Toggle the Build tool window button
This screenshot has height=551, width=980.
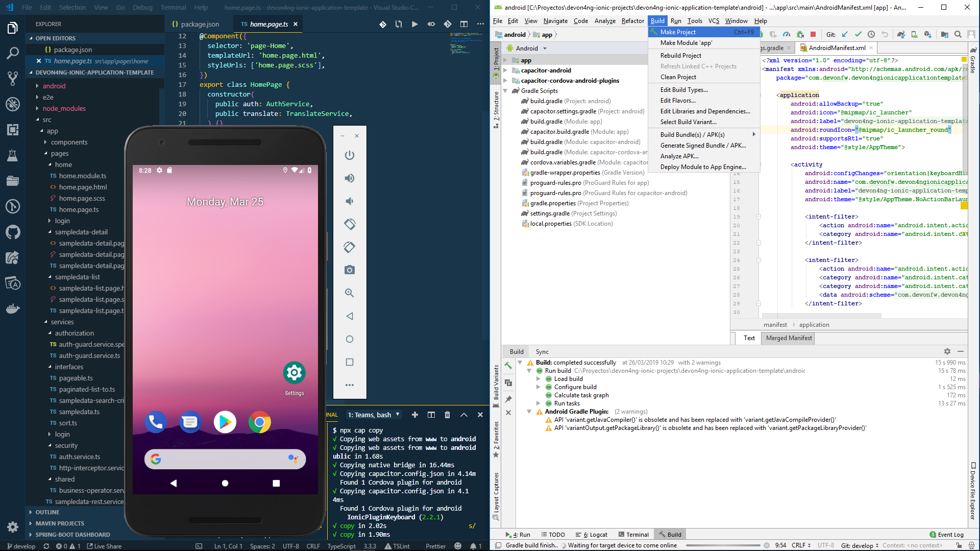coord(670,535)
